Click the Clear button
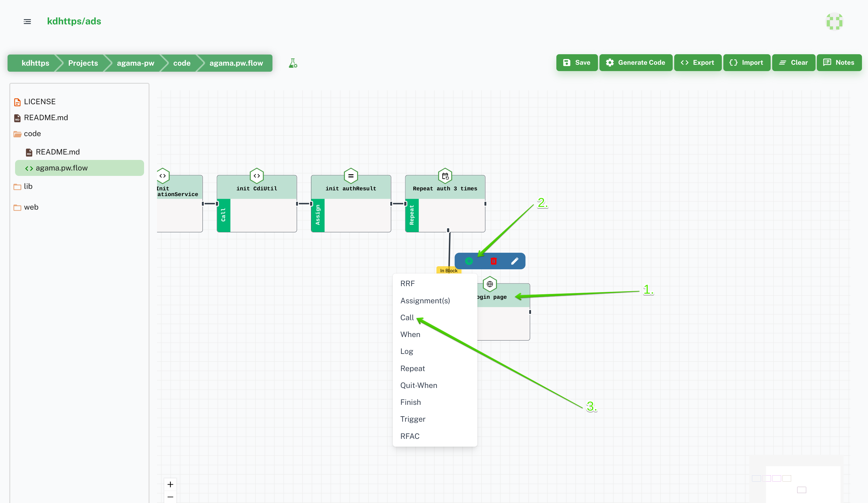The height and width of the screenshot is (503, 868). (793, 63)
